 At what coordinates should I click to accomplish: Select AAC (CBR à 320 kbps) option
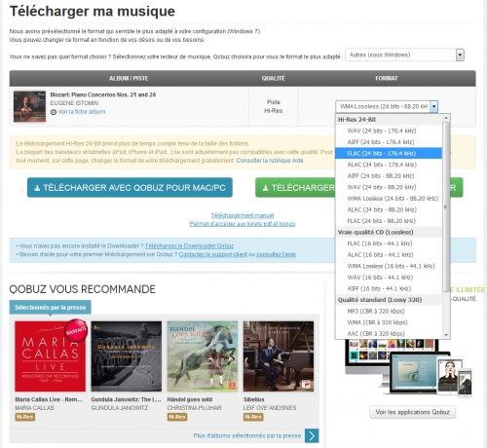pos(389,334)
